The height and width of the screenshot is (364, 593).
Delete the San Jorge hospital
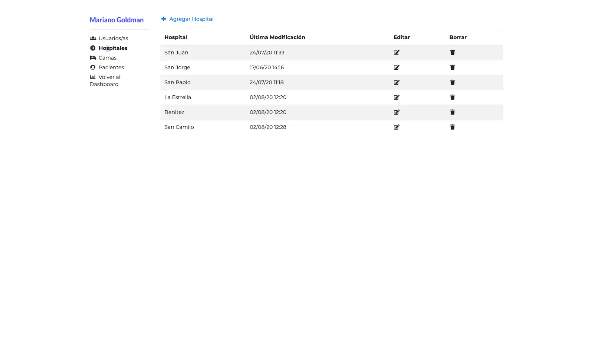[x=452, y=67]
